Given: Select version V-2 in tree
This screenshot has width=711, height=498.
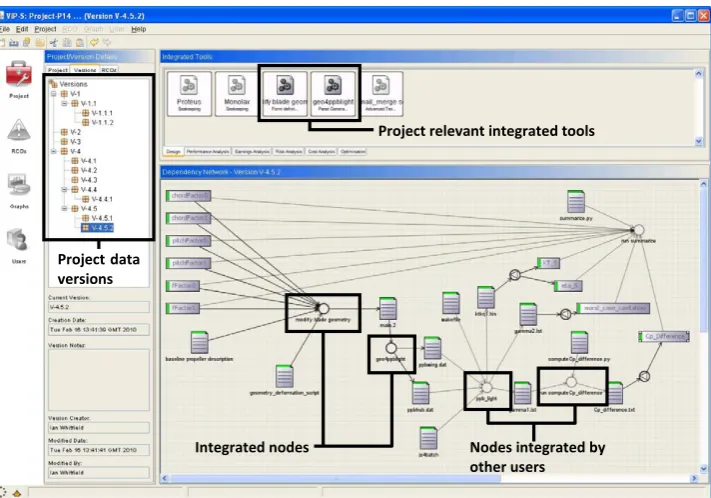Looking at the screenshot, I should (x=71, y=132).
